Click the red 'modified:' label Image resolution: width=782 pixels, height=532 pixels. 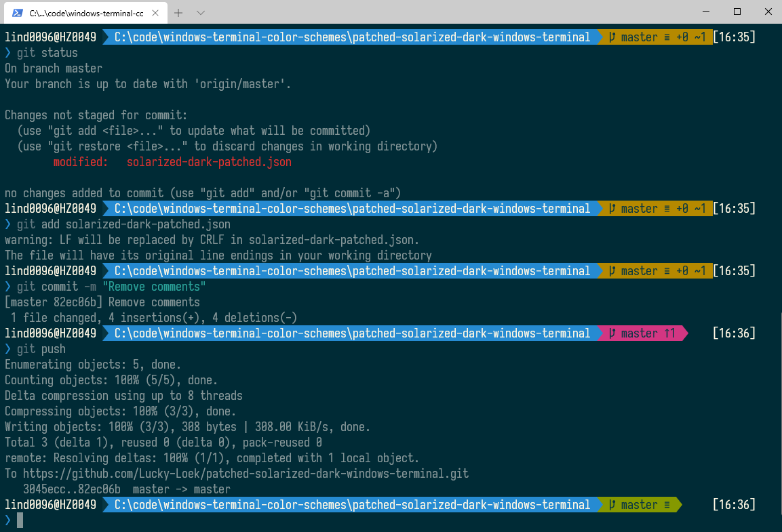click(x=80, y=162)
